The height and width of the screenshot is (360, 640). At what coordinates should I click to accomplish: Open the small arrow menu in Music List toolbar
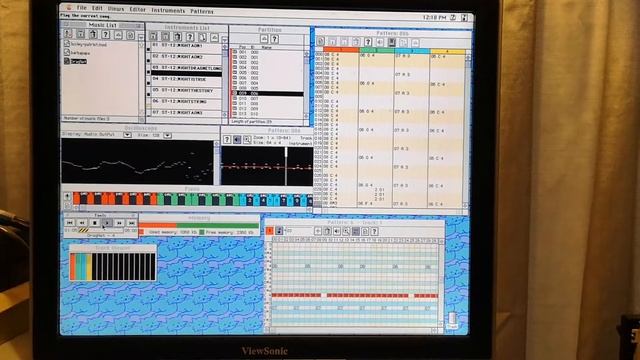[x=141, y=37]
